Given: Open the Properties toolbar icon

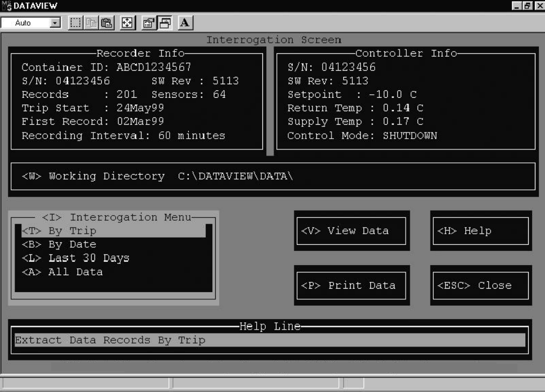Looking at the screenshot, I should (x=149, y=23).
